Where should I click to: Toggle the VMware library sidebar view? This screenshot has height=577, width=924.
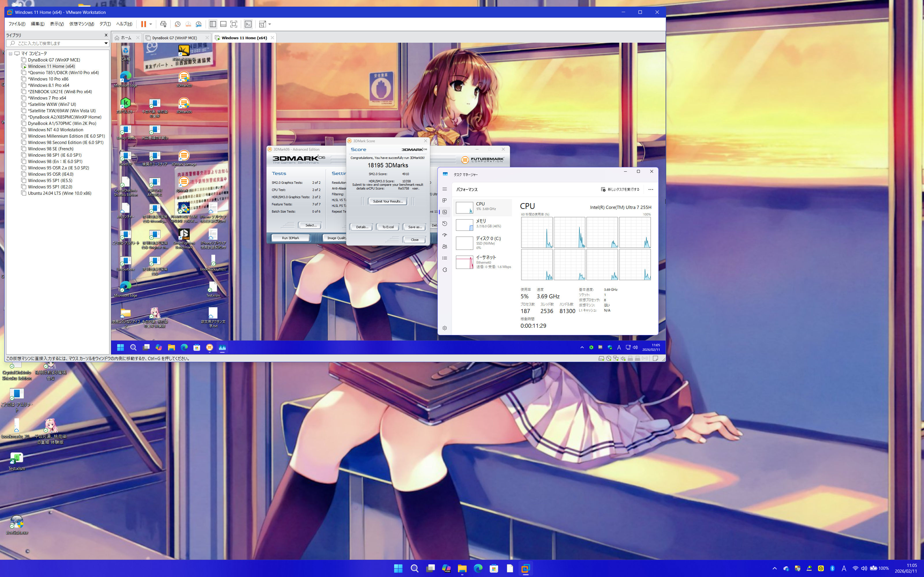pyautogui.click(x=213, y=24)
